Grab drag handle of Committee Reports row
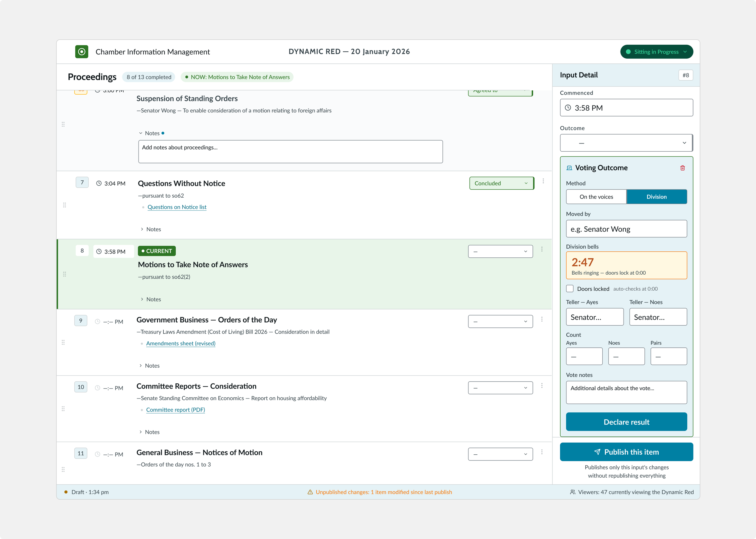 (63, 408)
